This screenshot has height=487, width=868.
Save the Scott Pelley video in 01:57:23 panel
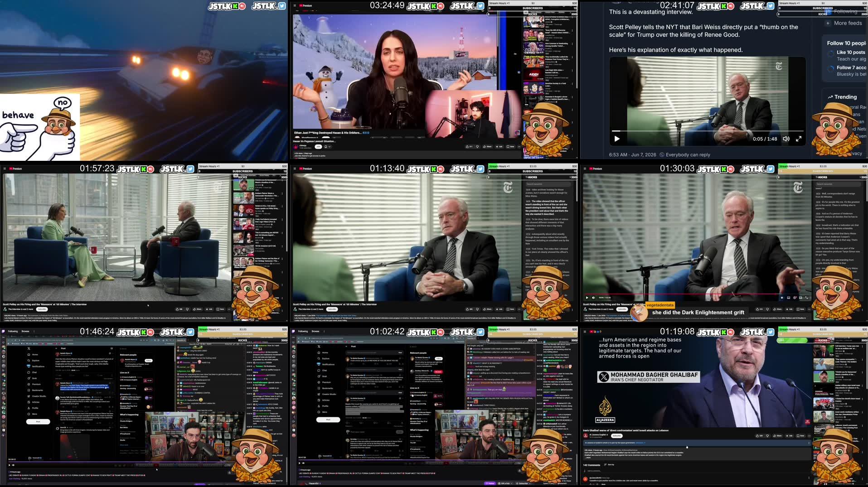pos(220,309)
